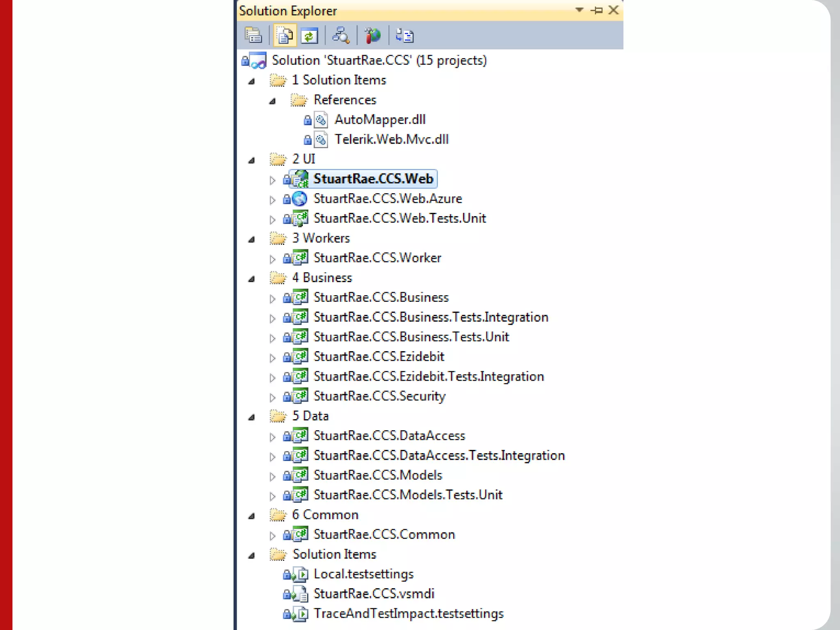Collapse the 4 Business solution folder
This screenshot has height=630, width=840.
251,279
